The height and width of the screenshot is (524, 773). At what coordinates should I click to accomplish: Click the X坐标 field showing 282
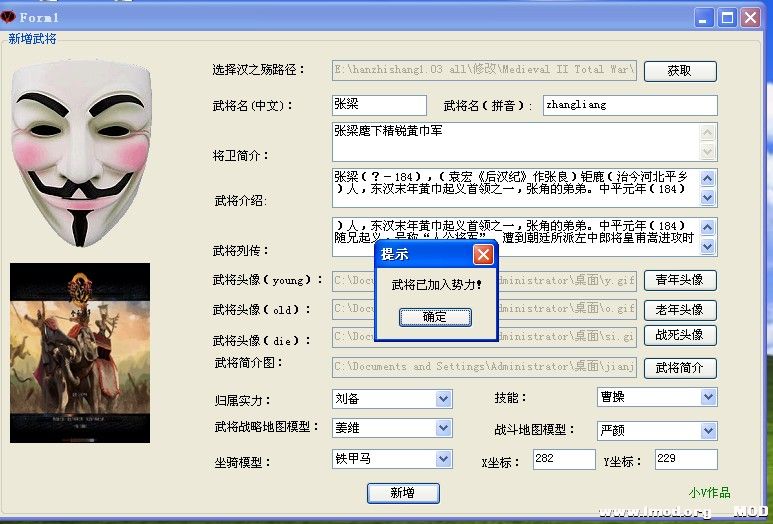563,459
